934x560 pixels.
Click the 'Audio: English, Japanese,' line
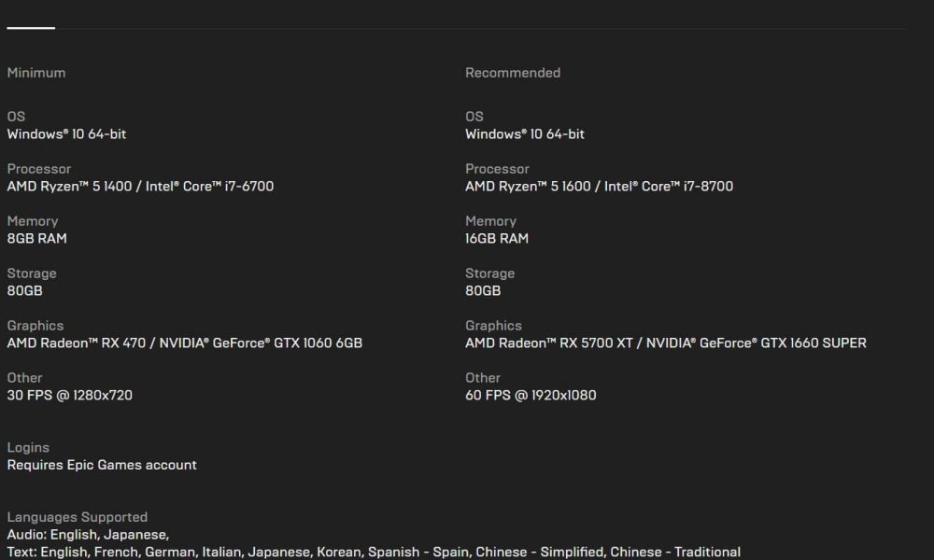coord(88,535)
